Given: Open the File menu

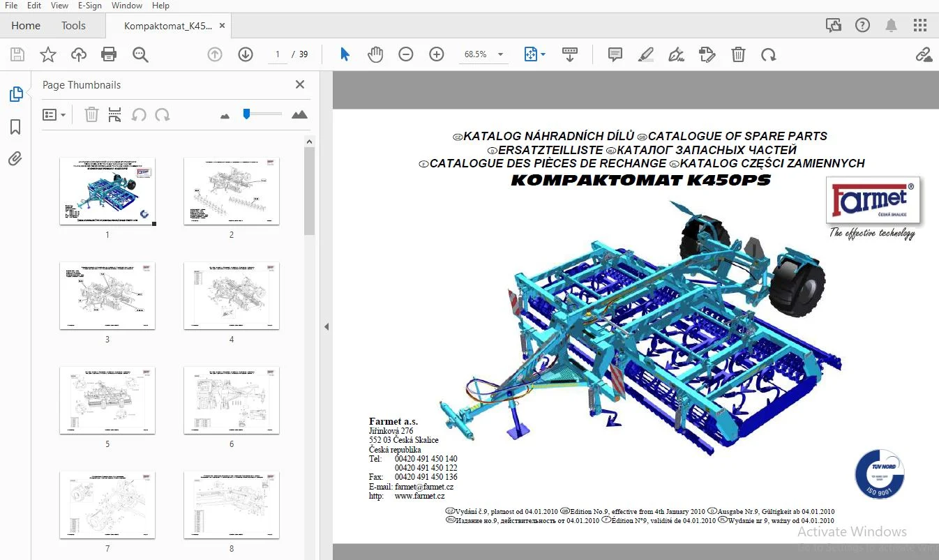Looking at the screenshot, I should (x=11, y=6).
